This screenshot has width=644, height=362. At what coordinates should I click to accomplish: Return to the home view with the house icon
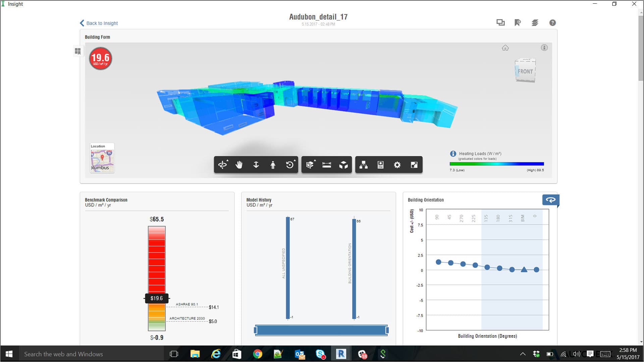coord(505,48)
